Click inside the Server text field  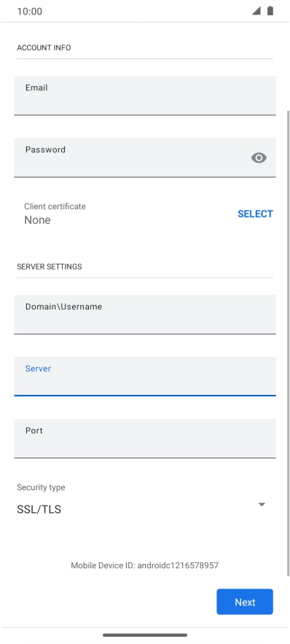point(144,377)
